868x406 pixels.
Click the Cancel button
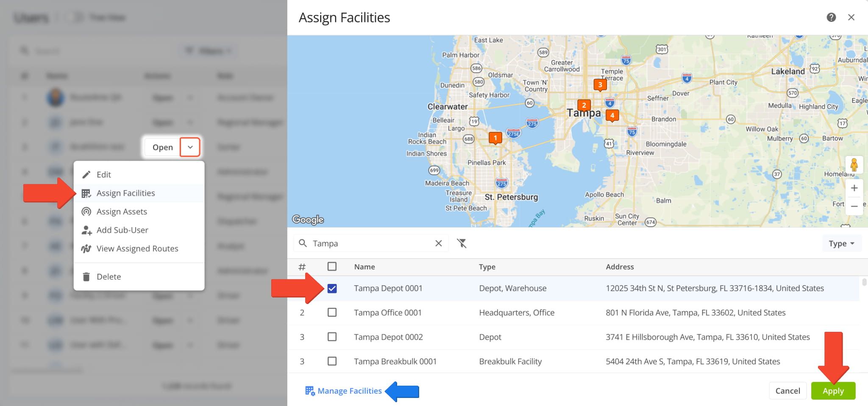pyautogui.click(x=788, y=391)
